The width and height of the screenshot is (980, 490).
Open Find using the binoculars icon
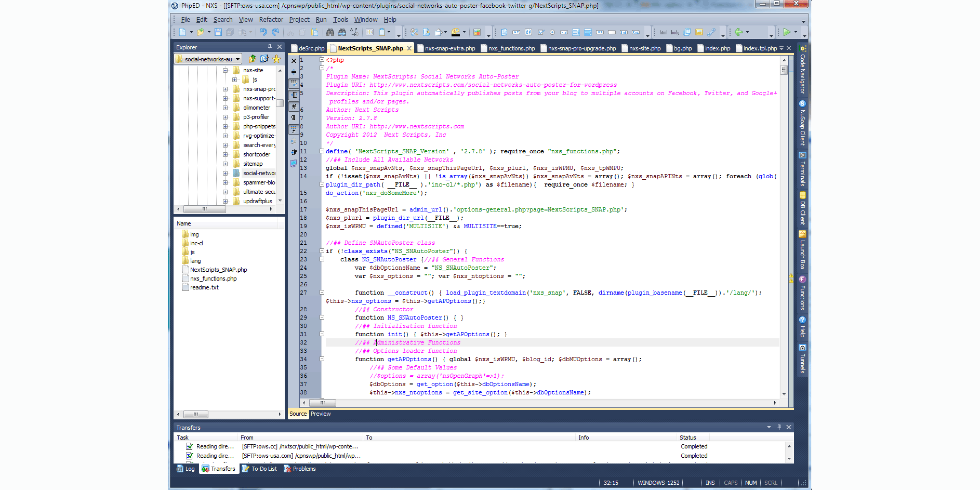(x=330, y=32)
